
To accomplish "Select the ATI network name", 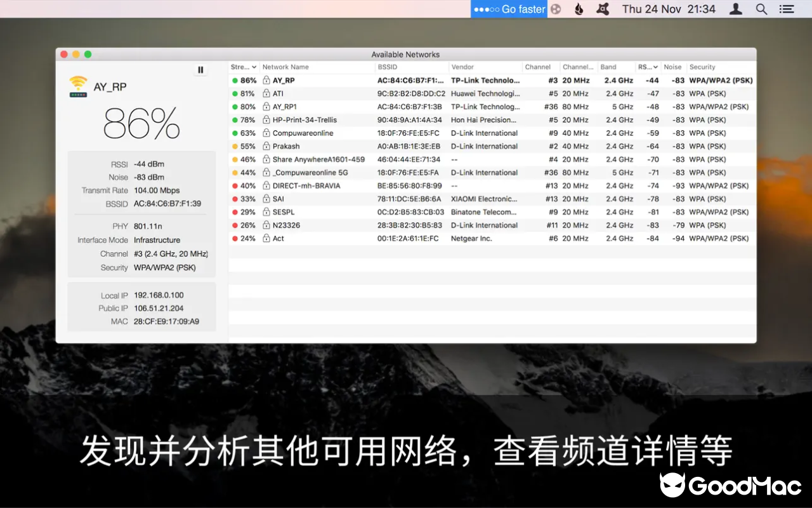I will point(278,93).
